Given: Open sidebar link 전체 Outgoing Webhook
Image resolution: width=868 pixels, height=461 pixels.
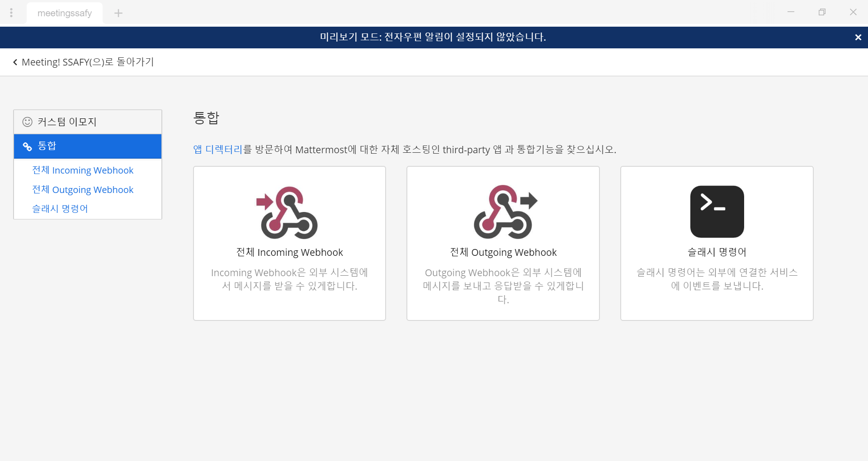Looking at the screenshot, I should tap(83, 190).
